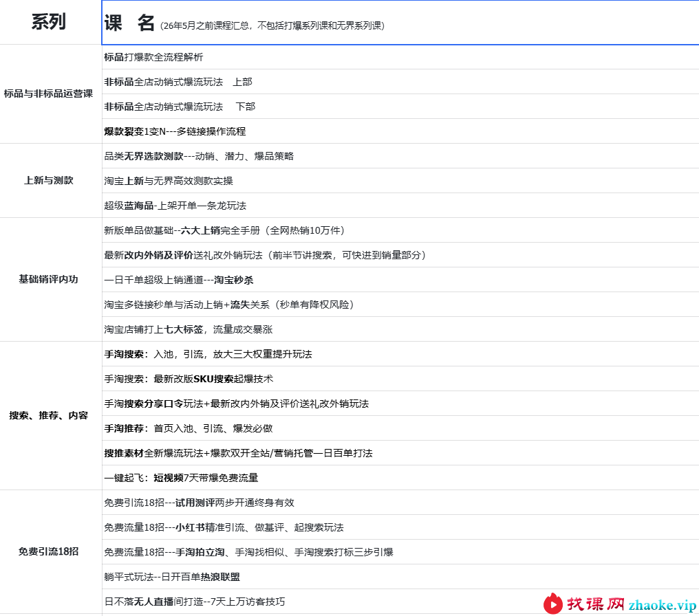
Task: Select 手淘搜索：入池，引流，放大三大权重 row
Action: pos(400,354)
